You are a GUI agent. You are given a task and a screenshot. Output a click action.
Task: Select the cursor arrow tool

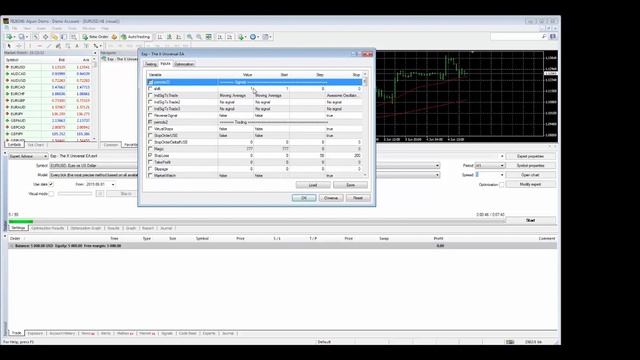[9, 46]
